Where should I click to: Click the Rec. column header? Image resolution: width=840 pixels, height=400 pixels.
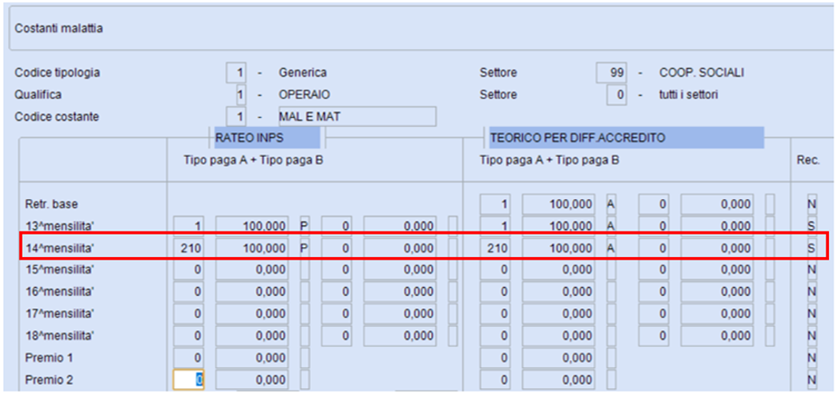coord(808,160)
